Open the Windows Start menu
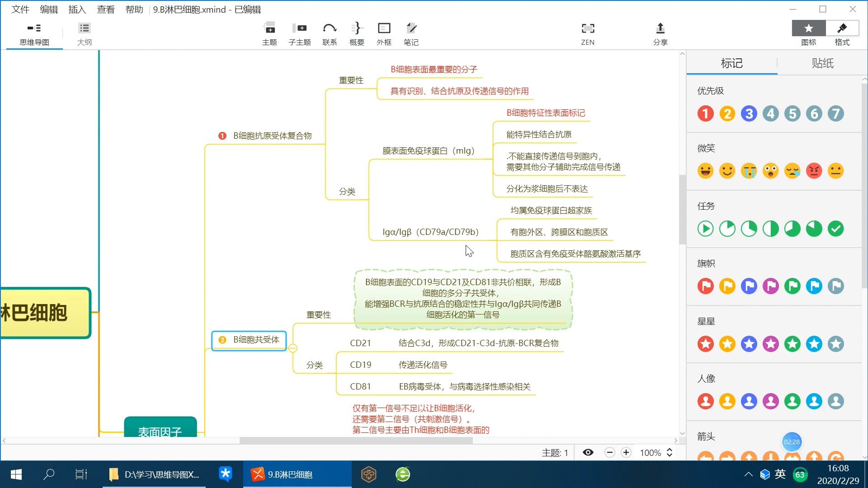 pos(16,474)
